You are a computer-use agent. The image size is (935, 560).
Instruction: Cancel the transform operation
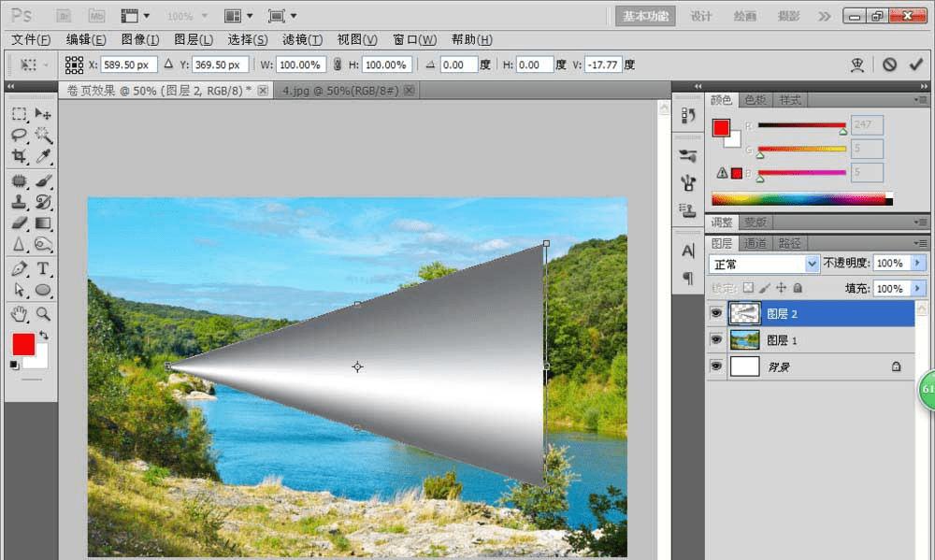889,65
